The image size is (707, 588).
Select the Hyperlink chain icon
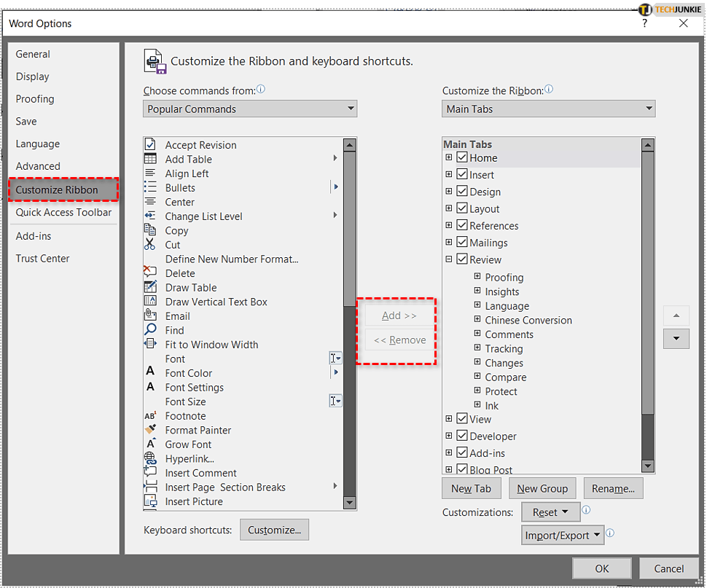151,458
